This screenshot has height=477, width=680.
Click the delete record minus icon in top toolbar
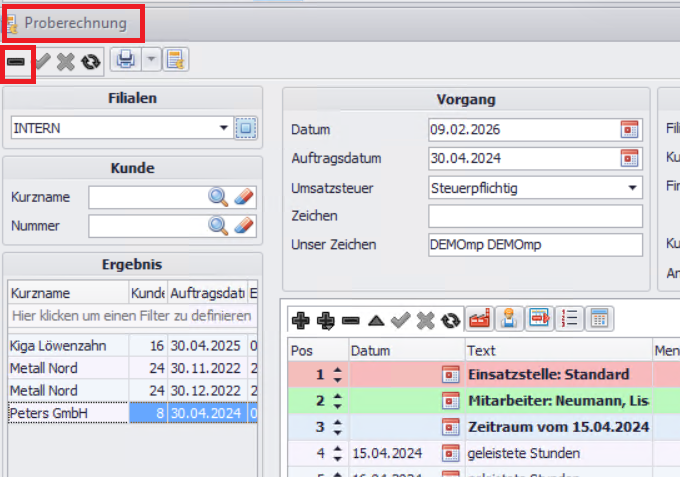(17, 61)
